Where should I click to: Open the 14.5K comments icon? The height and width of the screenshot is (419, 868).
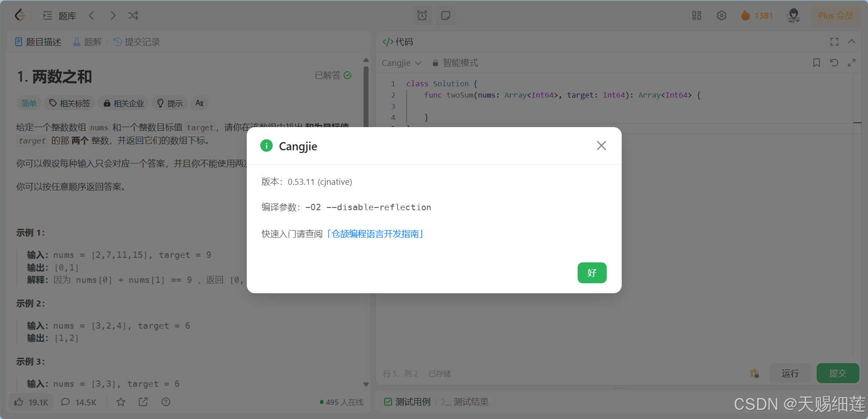[79, 402]
